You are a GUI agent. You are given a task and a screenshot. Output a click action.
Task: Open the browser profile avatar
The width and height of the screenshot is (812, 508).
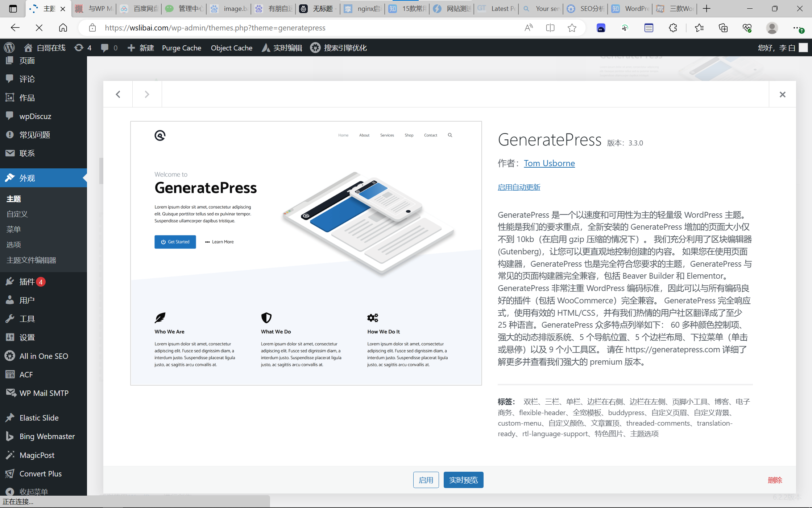(x=772, y=28)
